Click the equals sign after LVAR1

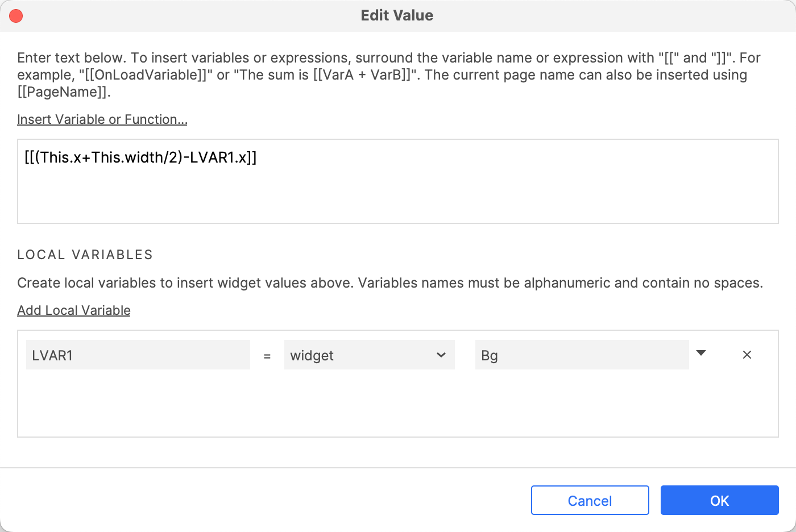click(267, 356)
